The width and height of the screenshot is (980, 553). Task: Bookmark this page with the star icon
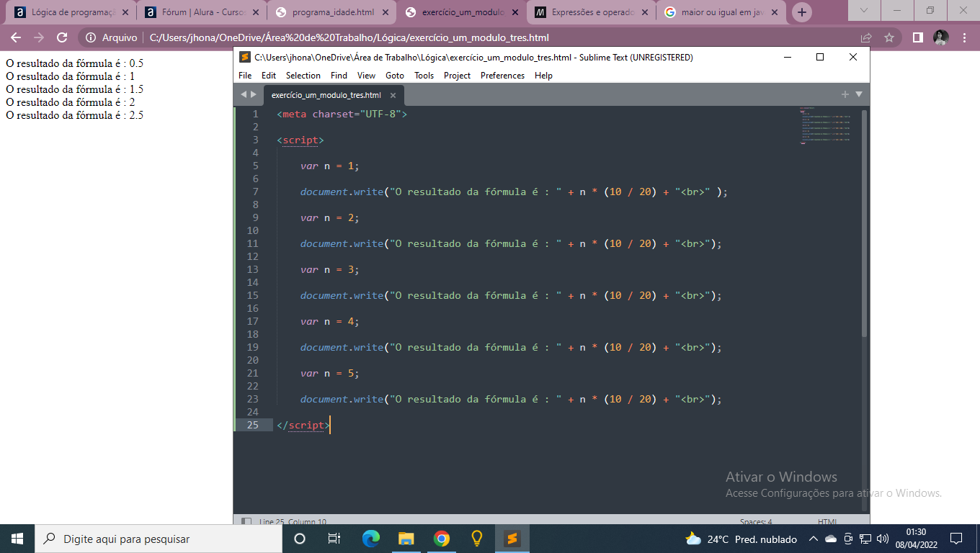coord(889,37)
